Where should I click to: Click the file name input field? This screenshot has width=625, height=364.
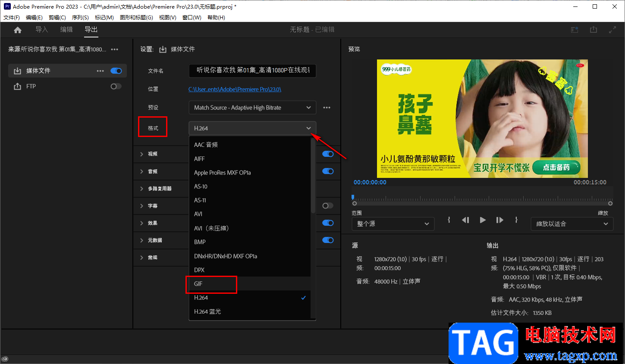(252, 71)
